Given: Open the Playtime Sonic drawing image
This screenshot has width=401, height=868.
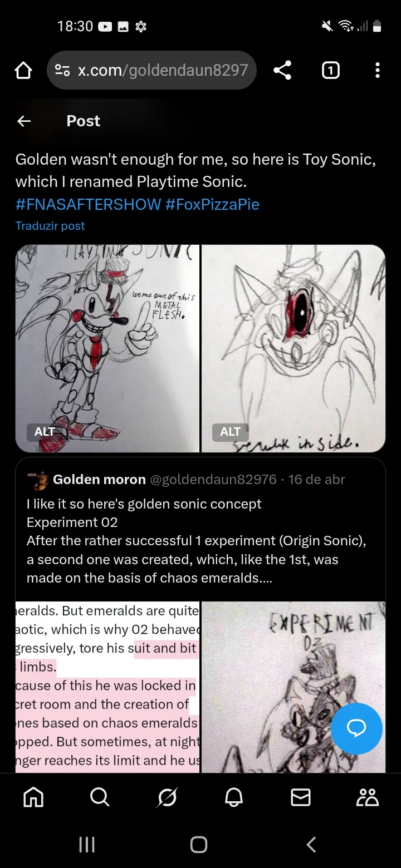Looking at the screenshot, I should [x=107, y=348].
